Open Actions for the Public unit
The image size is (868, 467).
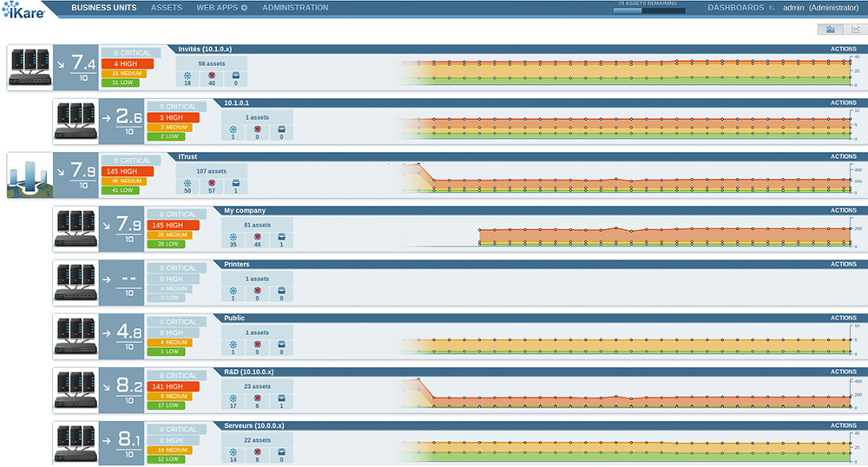843,318
